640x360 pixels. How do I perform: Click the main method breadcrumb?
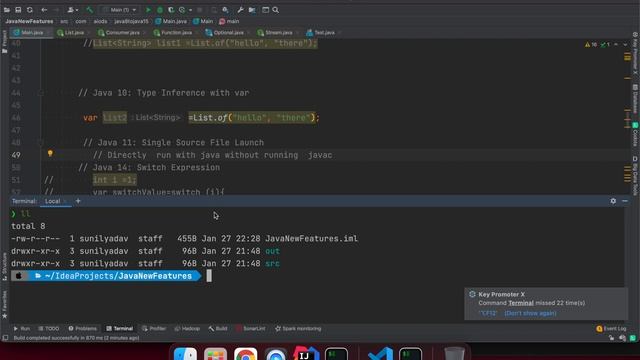coord(229,21)
